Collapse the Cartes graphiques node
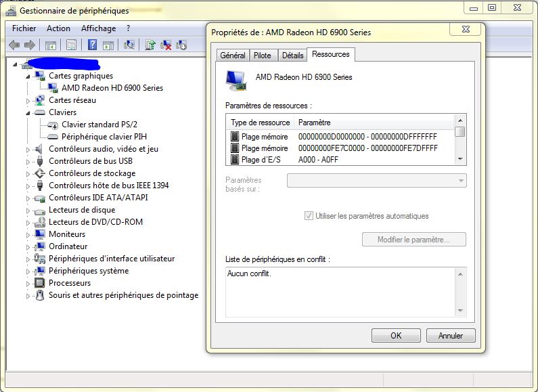 click(28, 77)
